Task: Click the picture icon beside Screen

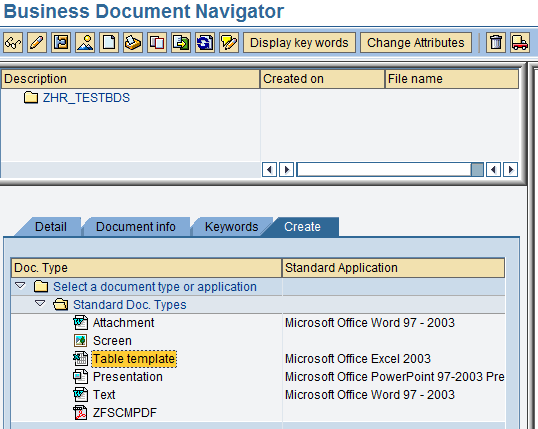Action: pos(81,340)
